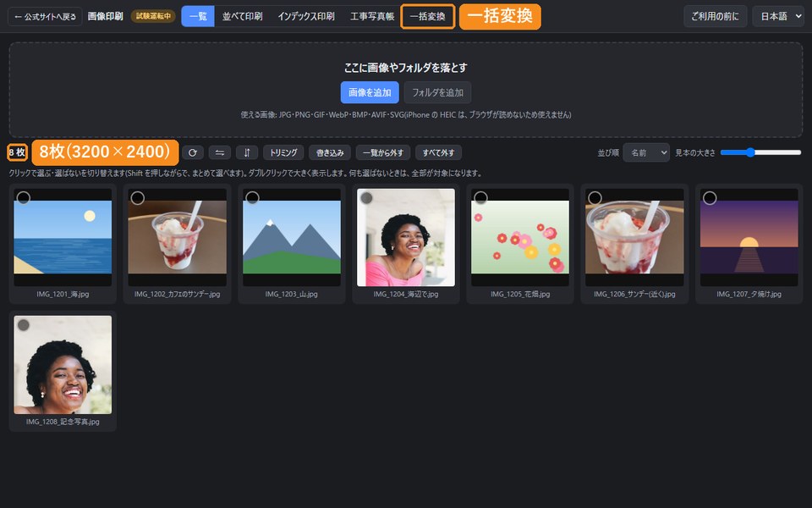
Task: Click the フォルダを追加 button
Action: pyautogui.click(x=437, y=92)
